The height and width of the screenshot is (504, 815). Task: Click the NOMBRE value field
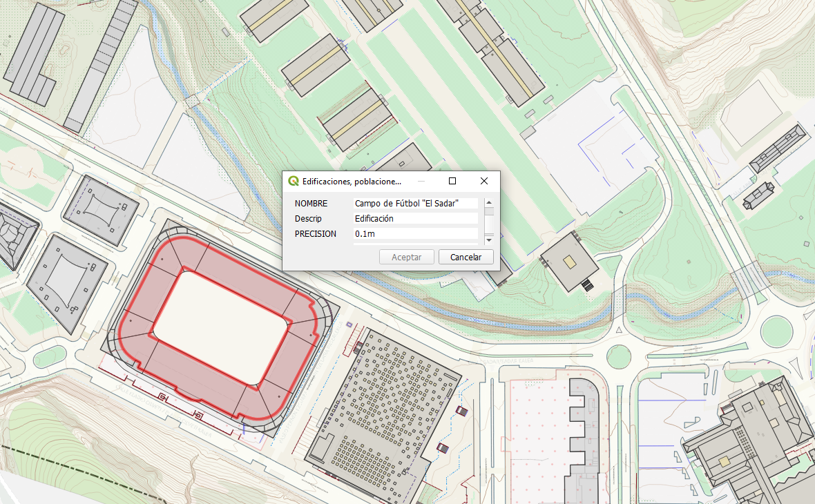415,204
